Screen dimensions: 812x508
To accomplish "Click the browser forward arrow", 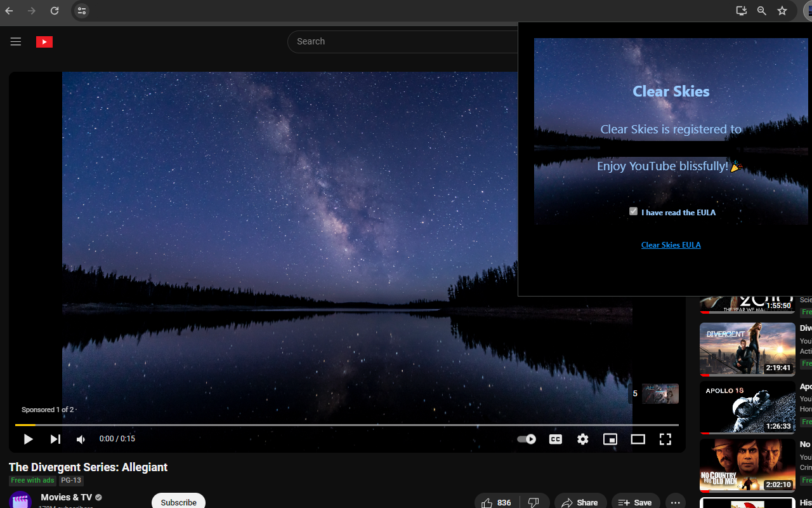I will tap(32, 11).
